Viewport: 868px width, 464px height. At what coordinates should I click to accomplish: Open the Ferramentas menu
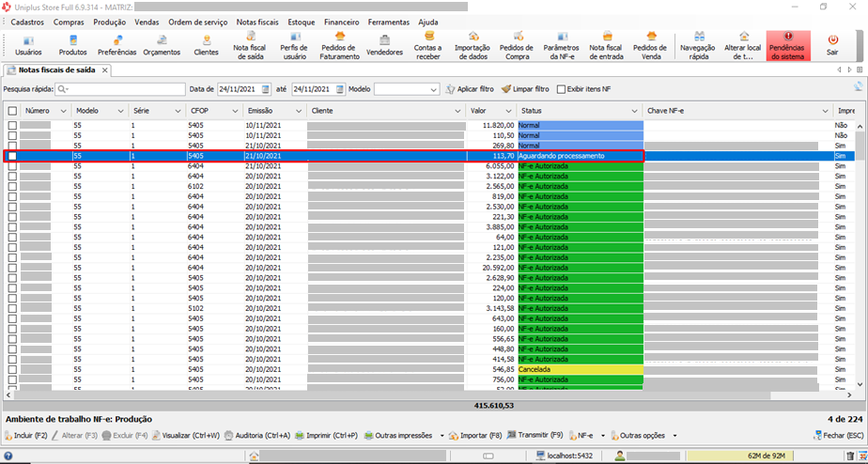click(x=389, y=23)
